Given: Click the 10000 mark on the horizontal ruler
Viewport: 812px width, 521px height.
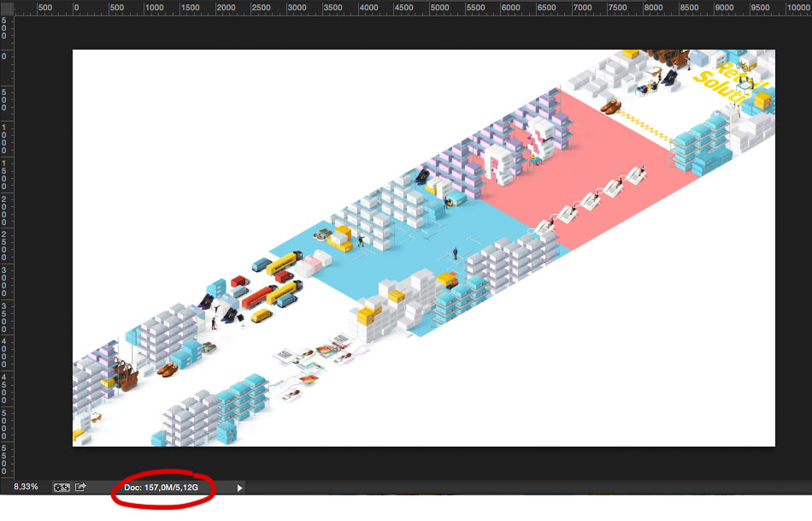Looking at the screenshot, I should [x=798, y=8].
